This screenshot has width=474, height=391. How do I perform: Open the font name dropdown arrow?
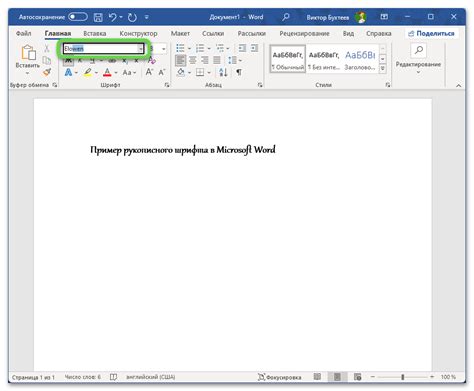coord(140,49)
